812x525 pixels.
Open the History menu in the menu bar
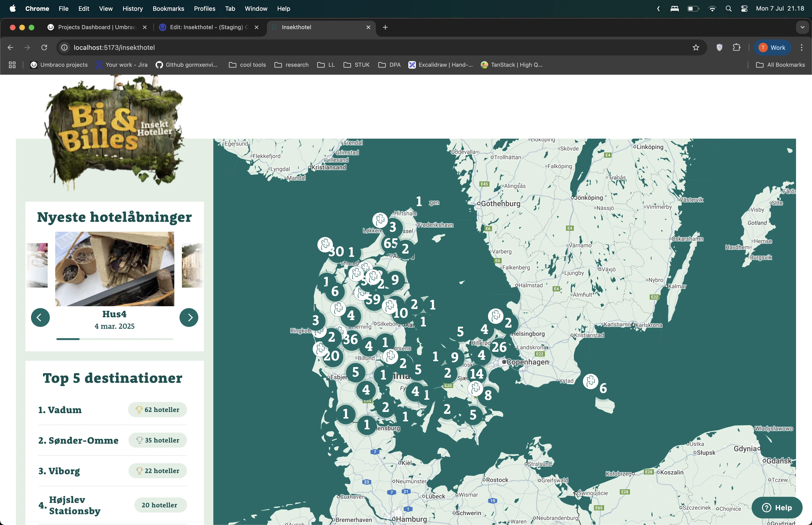[133, 8]
